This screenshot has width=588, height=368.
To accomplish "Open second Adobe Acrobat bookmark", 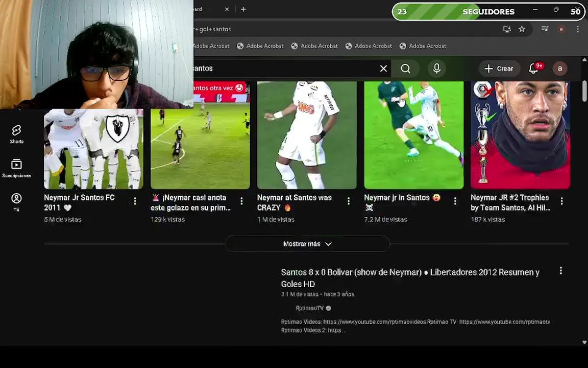I will pyautogui.click(x=261, y=46).
